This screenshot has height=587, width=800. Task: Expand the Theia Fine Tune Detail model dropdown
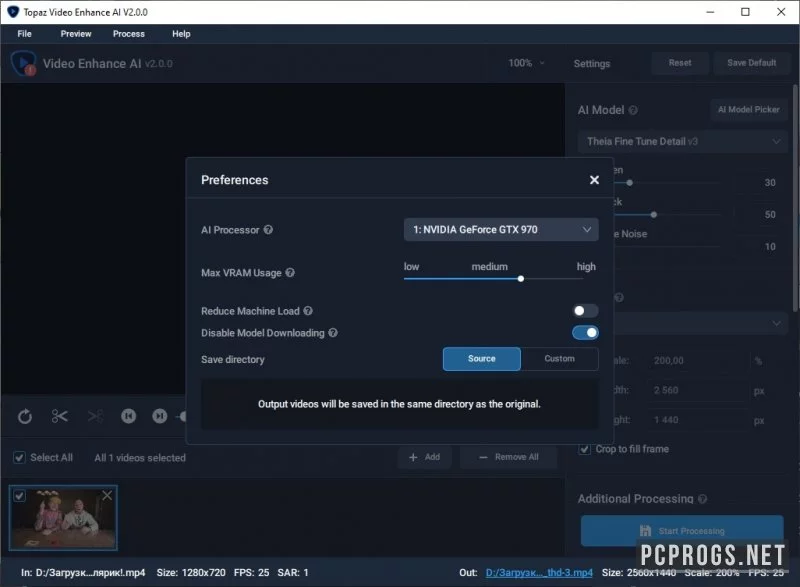tap(682, 141)
